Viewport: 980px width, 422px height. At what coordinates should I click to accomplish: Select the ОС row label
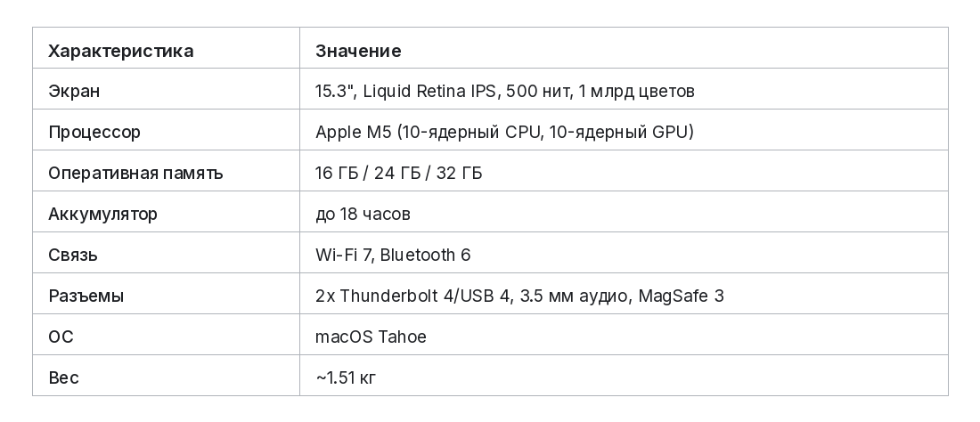coord(61,337)
